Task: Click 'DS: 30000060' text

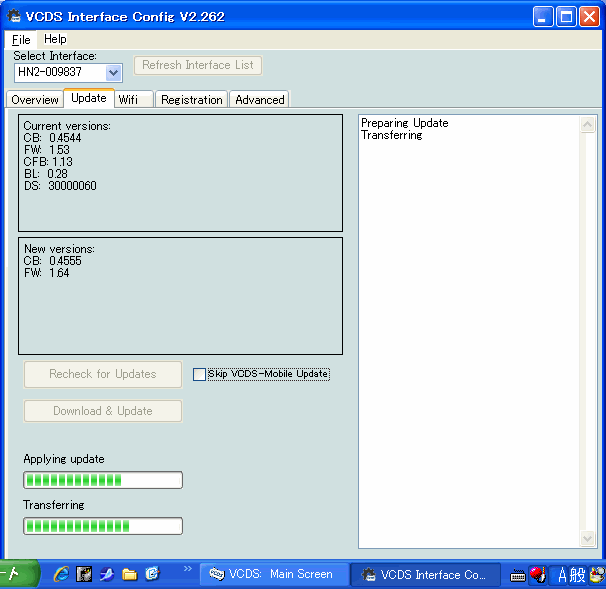Action: point(60,186)
